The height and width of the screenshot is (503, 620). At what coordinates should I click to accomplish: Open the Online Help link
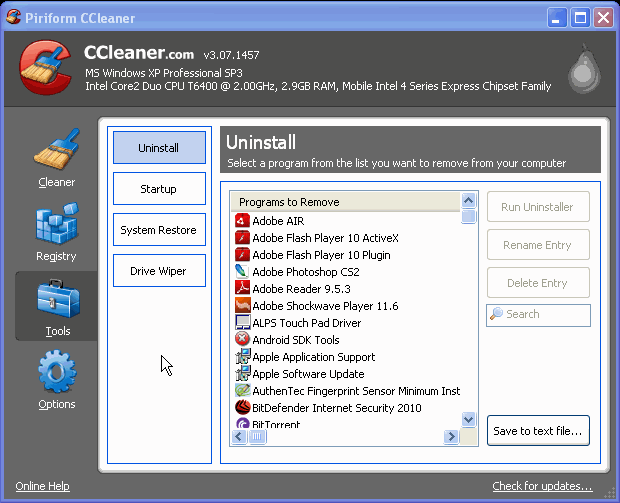click(x=43, y=486)
